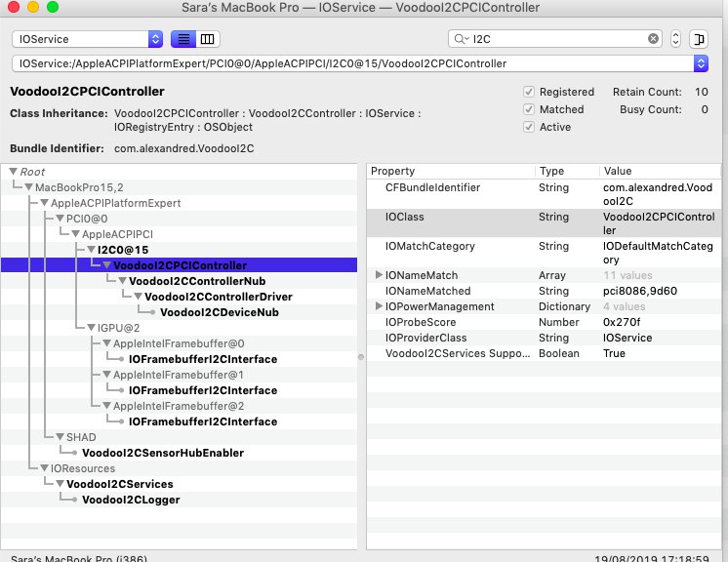Collapse the IOResources node triangle
Image resolution: width=728 pixels, height=562 pixels.
click(x=45, y=468)
